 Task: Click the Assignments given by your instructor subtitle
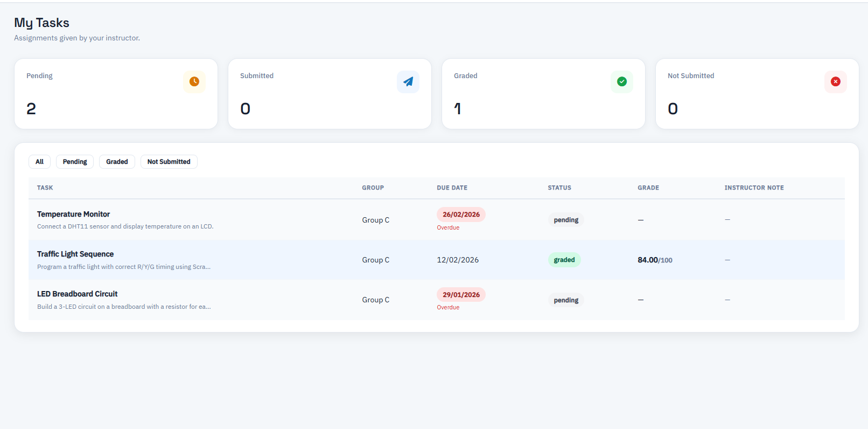coord(77,38)
